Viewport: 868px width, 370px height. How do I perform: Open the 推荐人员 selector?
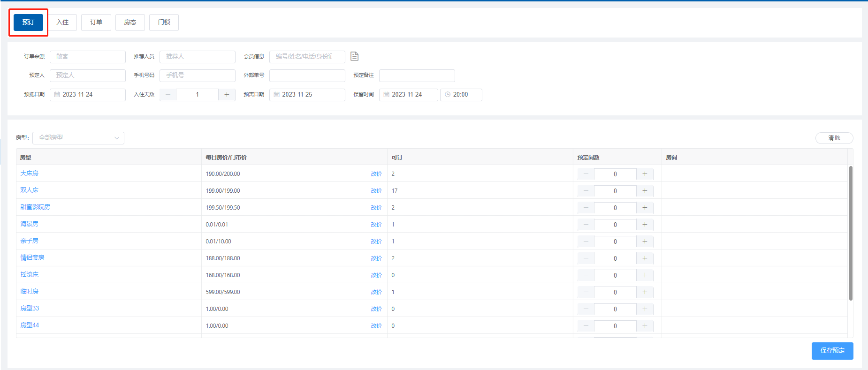[x=197, y=57]
